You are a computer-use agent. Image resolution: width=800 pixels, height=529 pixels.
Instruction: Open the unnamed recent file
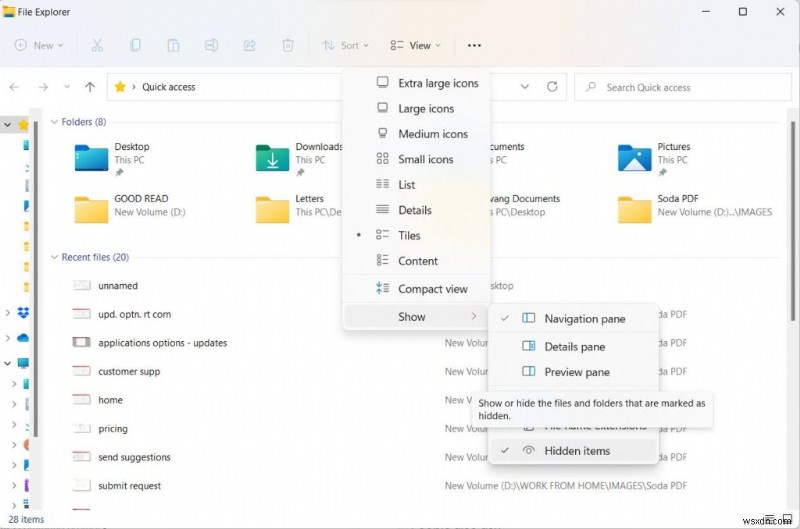[118, 286]
